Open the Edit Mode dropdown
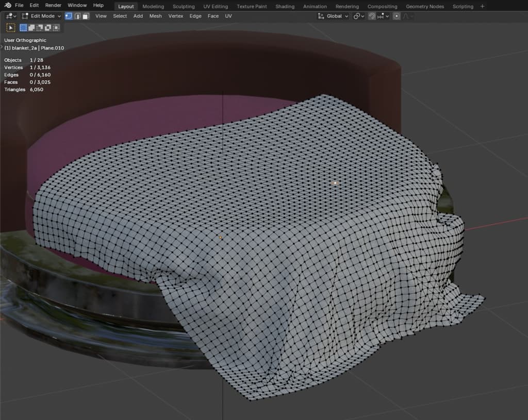528x420 pixels. [x=41, y=16]
